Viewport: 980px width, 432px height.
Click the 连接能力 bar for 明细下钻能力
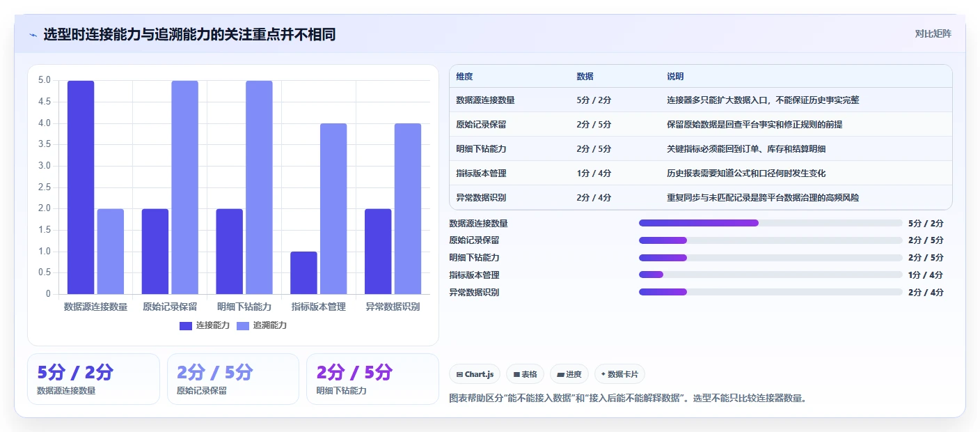(x=229, y=252)
